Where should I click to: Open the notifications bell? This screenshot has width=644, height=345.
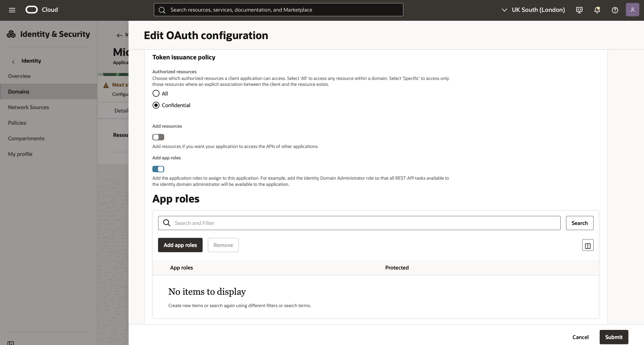pos(597,10)
